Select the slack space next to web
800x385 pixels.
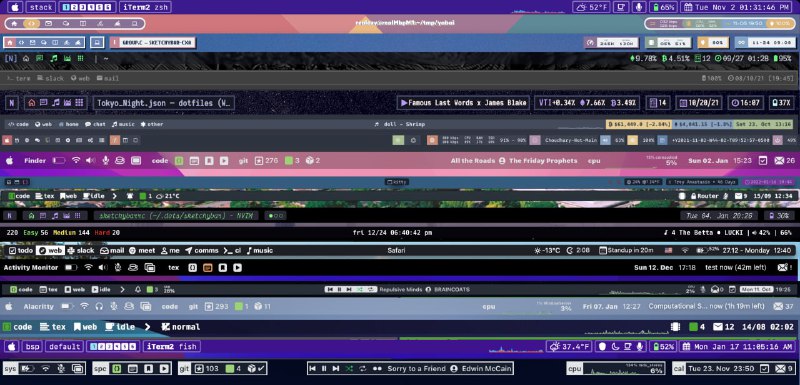(81, 250)
